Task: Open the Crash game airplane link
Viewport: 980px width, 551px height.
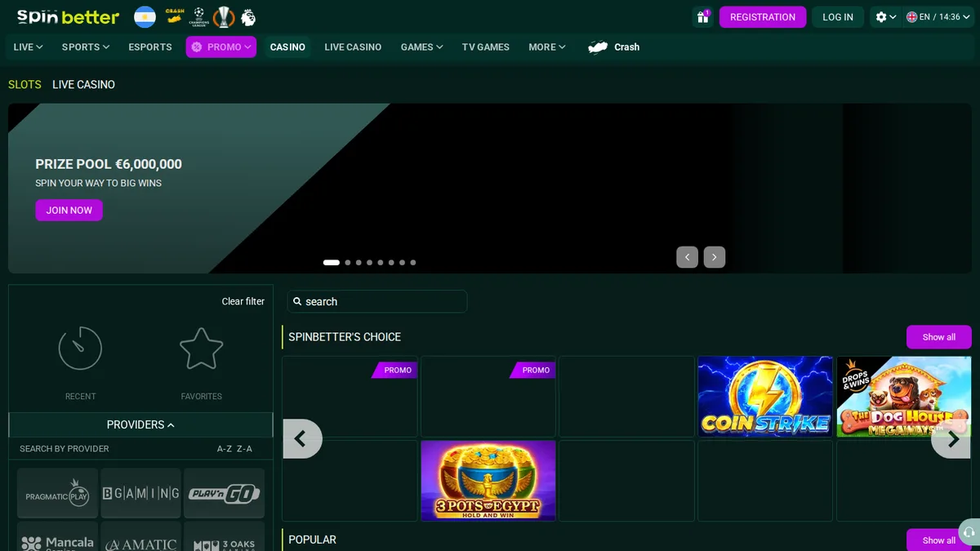Action: point(614,47)
